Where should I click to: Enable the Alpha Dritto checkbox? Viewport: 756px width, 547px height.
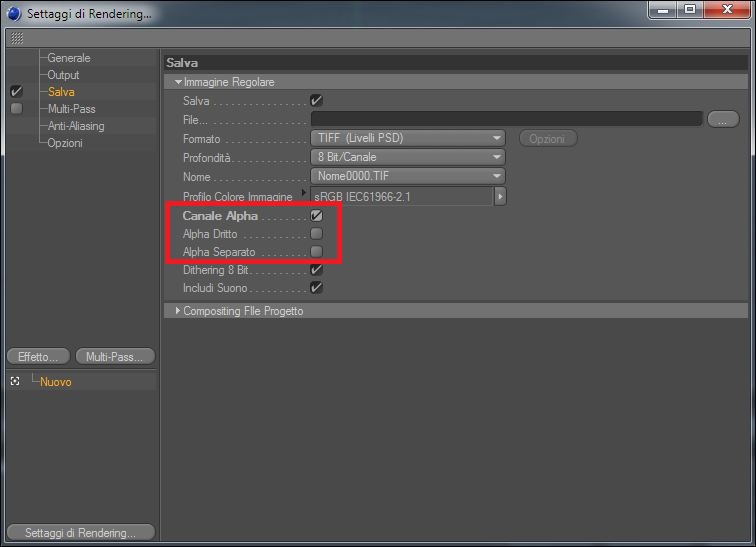pyautogui.click(x=316, y=234)
